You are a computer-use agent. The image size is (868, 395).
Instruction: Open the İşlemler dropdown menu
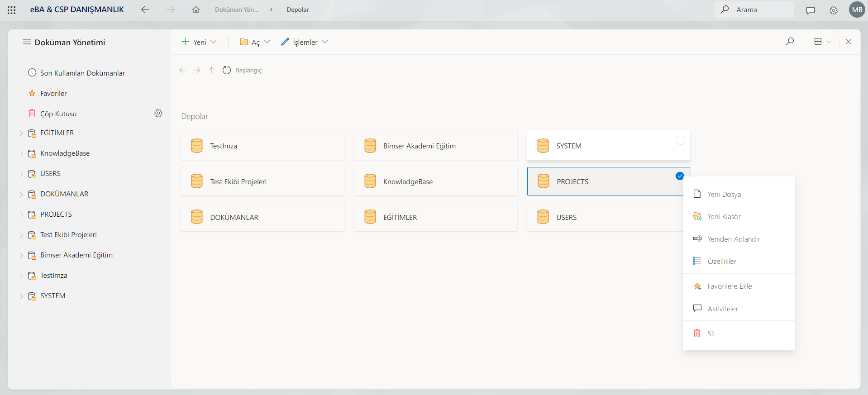point(305,42)
